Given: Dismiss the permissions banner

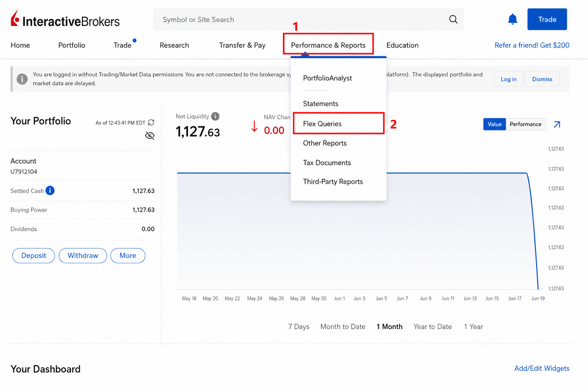Looking at the screenshot, I should (542, 79).
